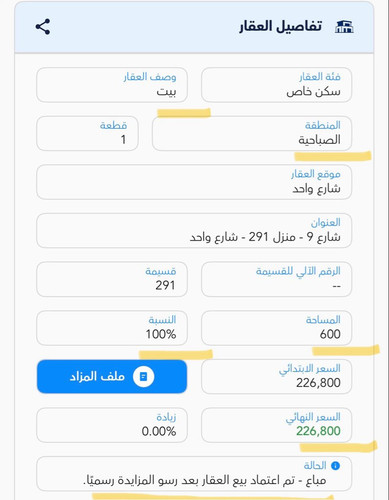Click the المساحة field showing 600
The height and width of the screenshot is (500, 389).
coord(276,328)
